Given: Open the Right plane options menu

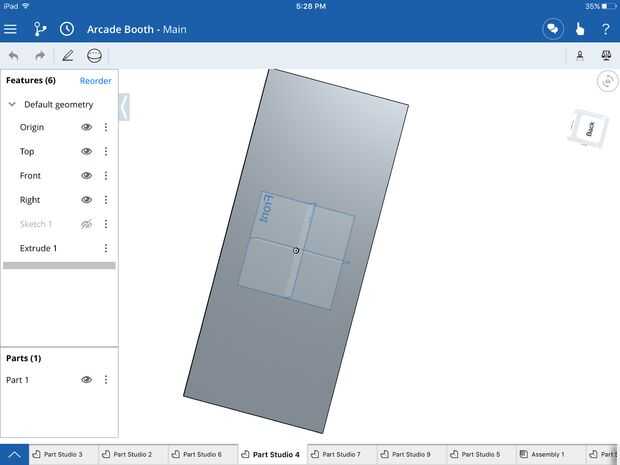Looking at the screenshot, I should 106,200.
